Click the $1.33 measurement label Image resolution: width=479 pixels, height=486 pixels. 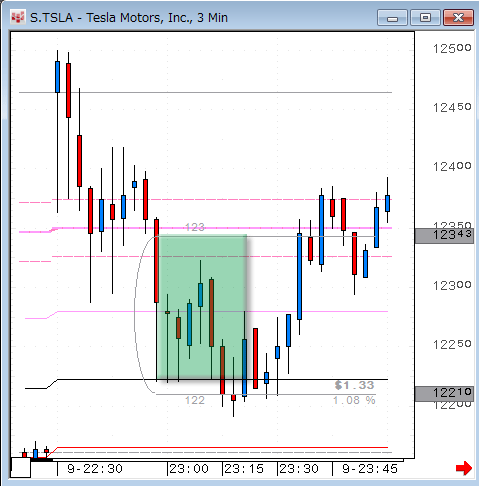(355, 385)
